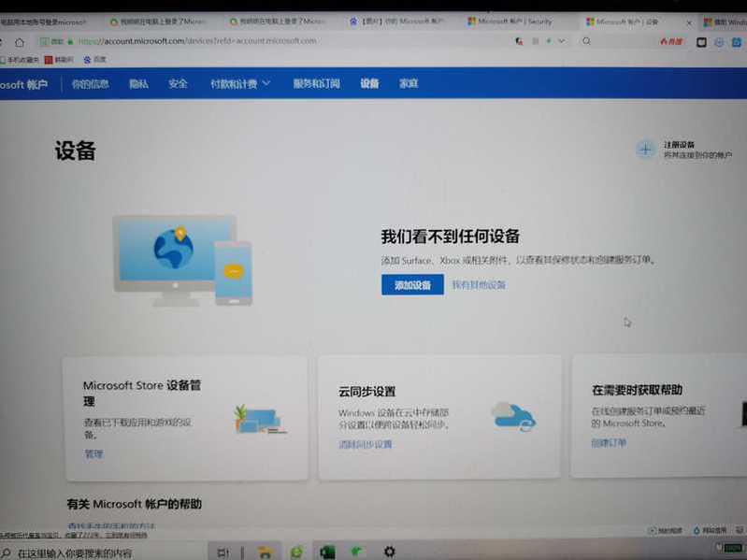Click the battery indicator in system tray
The height and width of the screenshot is (560, 747).
[x=731, y=548]
